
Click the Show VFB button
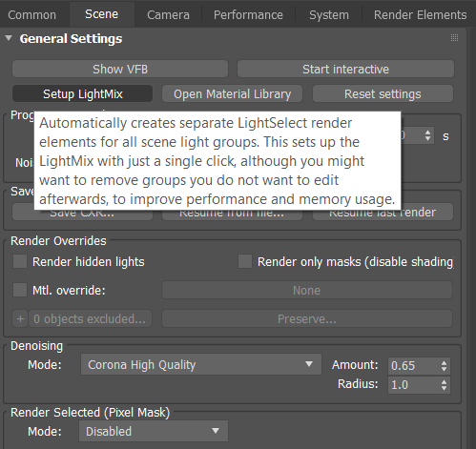[120, 69]
